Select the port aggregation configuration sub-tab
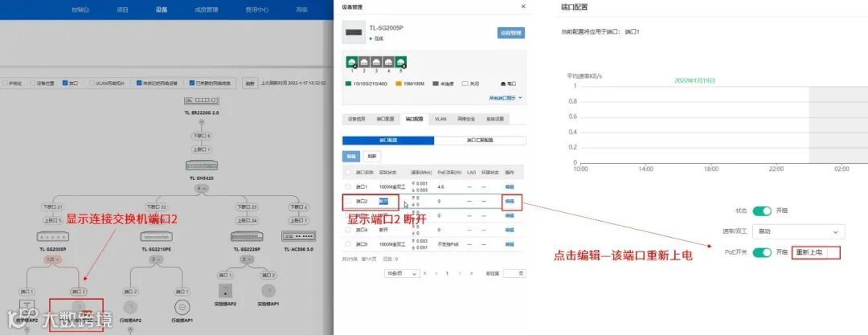 (480, 141)
